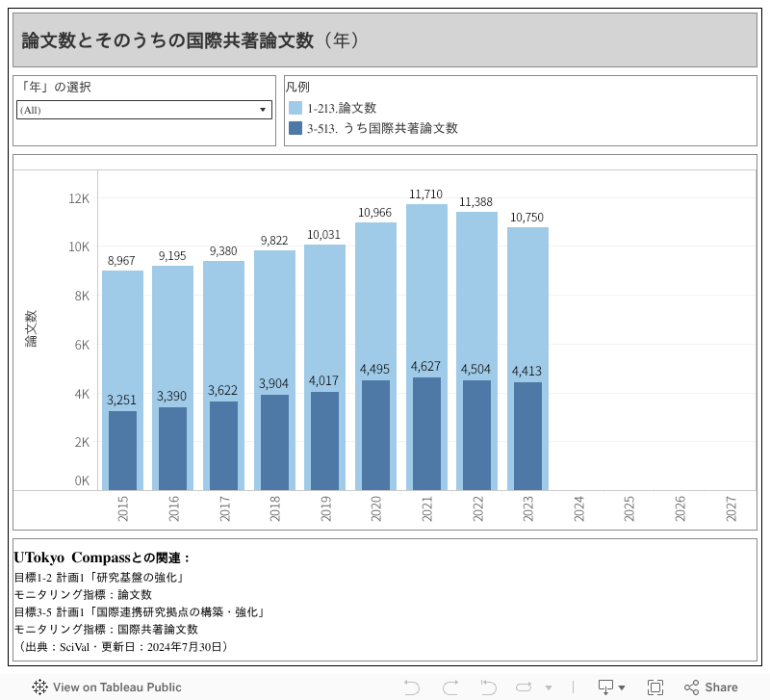
Task: Click the Share button
Action: [710, 687]
